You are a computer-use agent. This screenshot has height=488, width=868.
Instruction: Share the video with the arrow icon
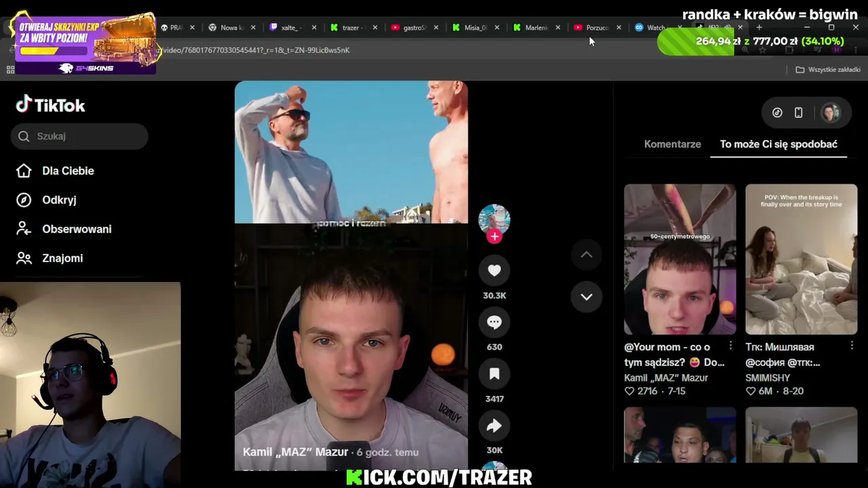494,426
